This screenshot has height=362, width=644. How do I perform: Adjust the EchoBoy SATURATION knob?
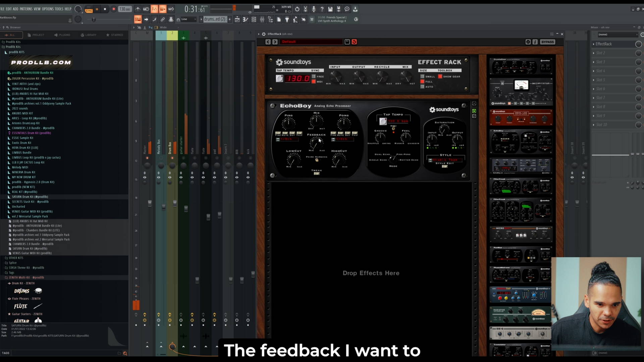444,129
